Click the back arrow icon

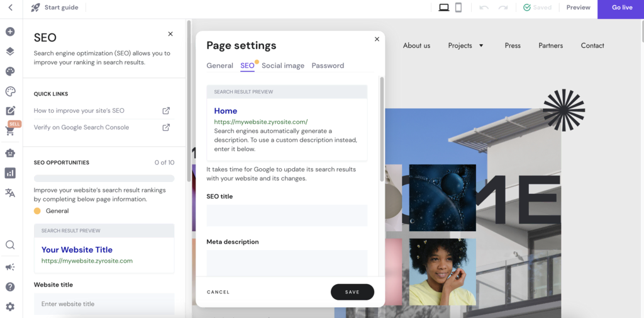tap(11, 8)
